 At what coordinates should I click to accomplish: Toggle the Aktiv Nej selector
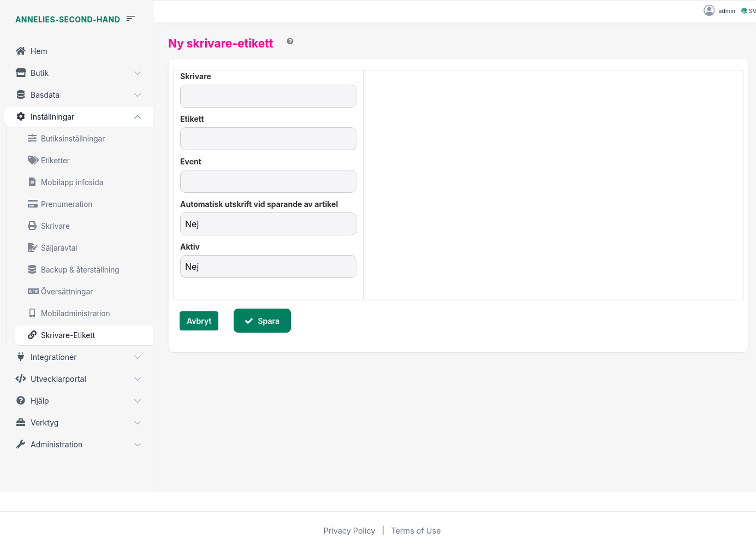pyautogui.click(x=268, y=267)
